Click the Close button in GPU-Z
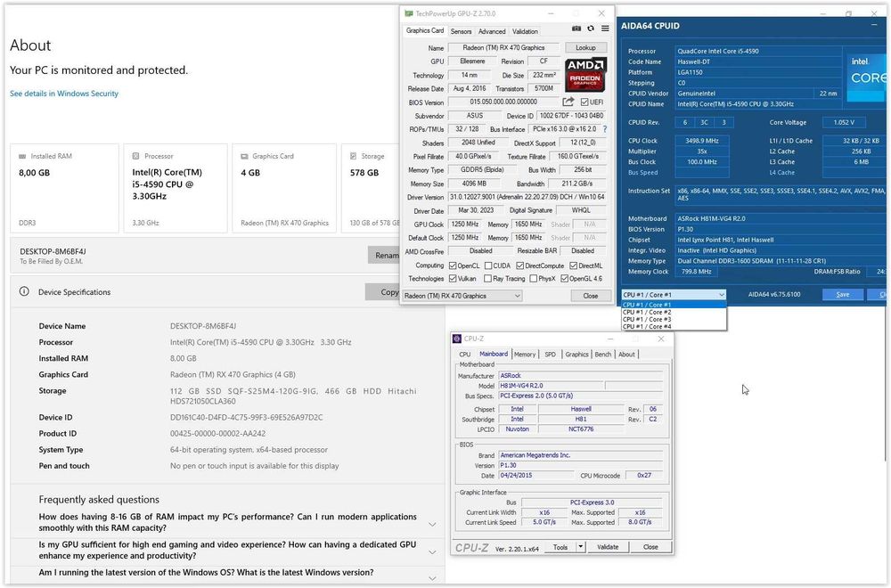This screenshot has height=588, width=891. click(x=591, y=296)
